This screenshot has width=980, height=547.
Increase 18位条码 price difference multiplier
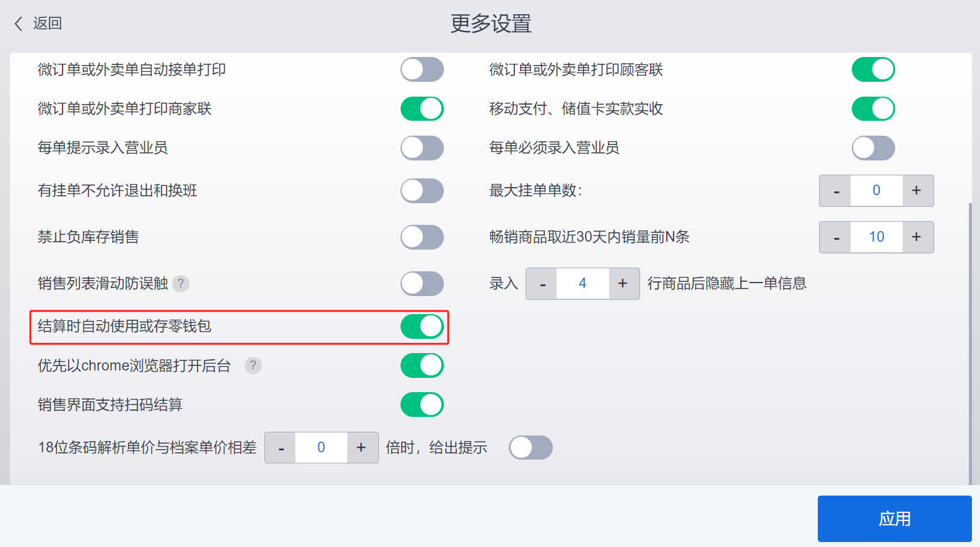pos(362,447)
